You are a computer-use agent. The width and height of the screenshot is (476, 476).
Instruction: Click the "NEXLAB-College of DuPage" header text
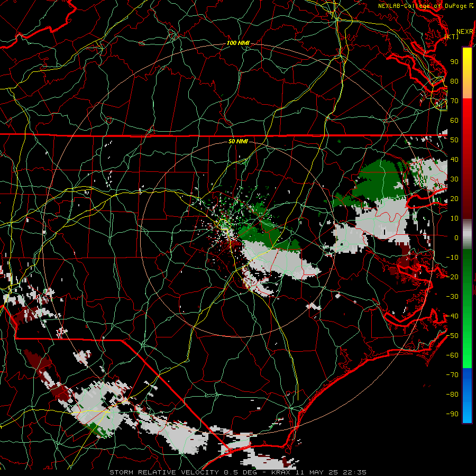[423, 6]
